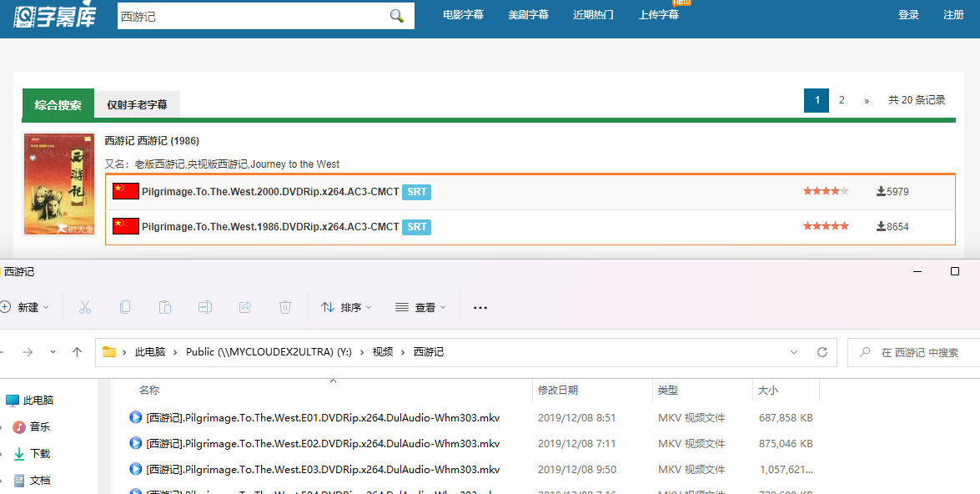
Task: Sort by the 大小 column header
Action: (768, 391)
